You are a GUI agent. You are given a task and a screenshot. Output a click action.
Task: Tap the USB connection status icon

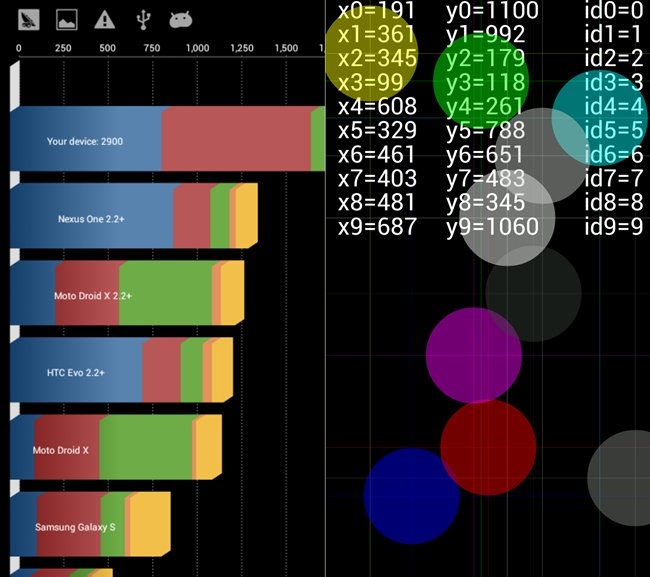(142, 19)
